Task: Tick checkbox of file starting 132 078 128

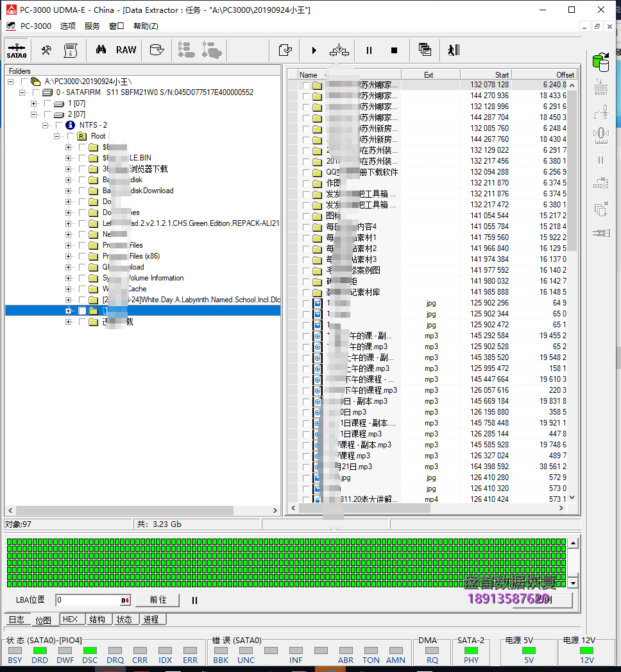Action: 306,85
